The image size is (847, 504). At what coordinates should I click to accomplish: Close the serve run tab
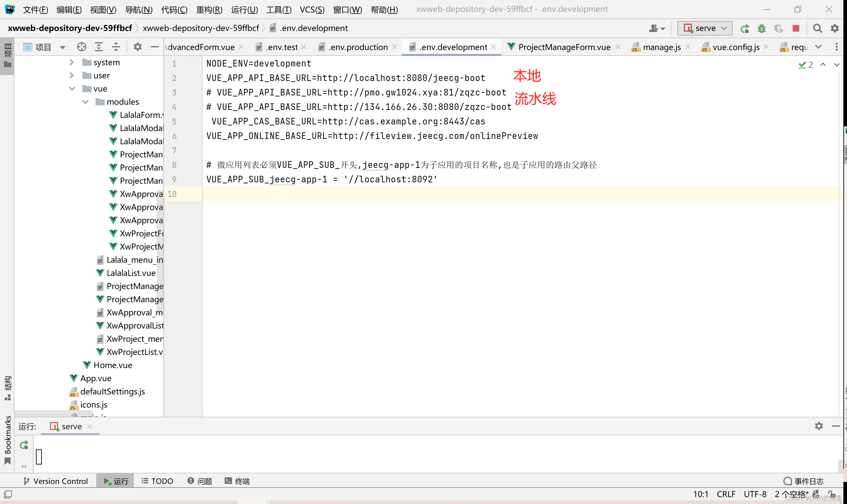89,427
